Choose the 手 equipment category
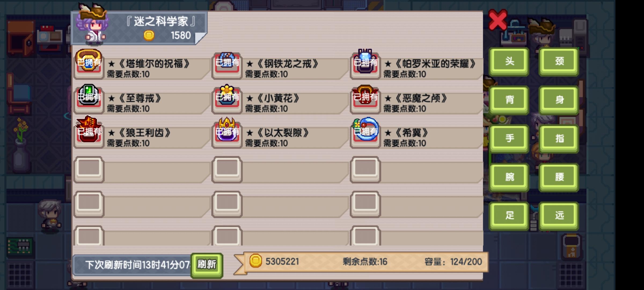Viewport: 644px width, 290px height. coord(509,138)
